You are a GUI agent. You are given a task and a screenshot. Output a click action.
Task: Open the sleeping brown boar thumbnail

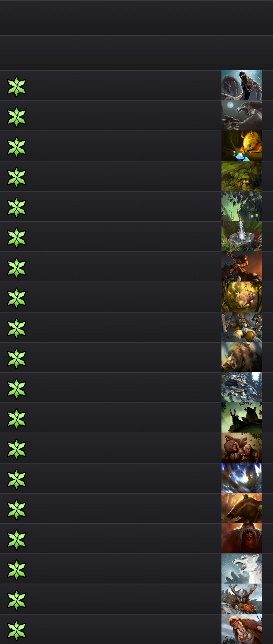[242, 357]
